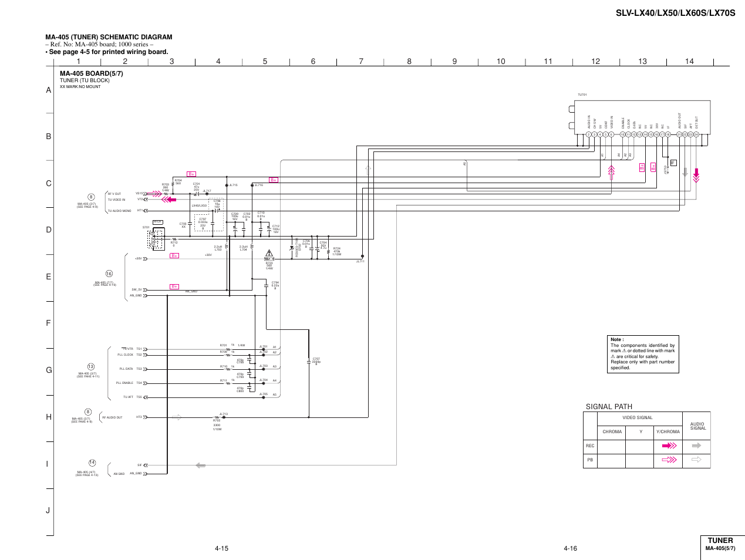
Task: Click the Note safety information box
Action: pos(643,354)
